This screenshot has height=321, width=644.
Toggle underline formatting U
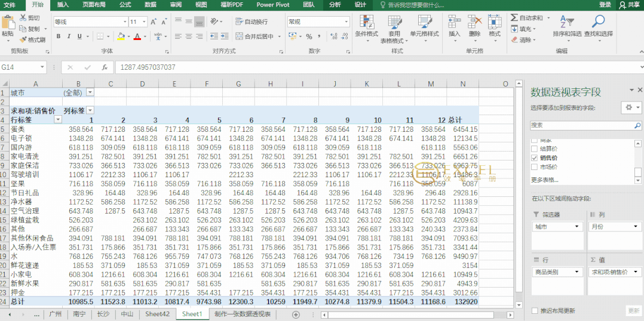tap(79, 36)
